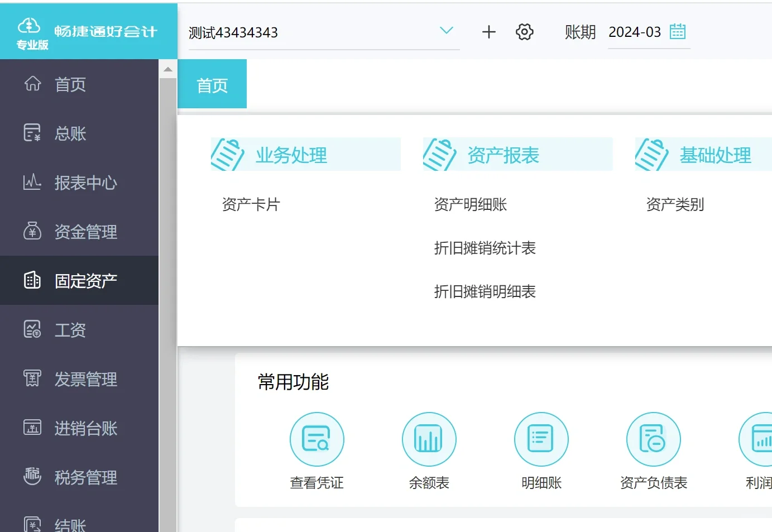Viewport: 772px width, 532px height.
Task: Click the 资金管理 money bag icon
Action: tap(32, 231)
